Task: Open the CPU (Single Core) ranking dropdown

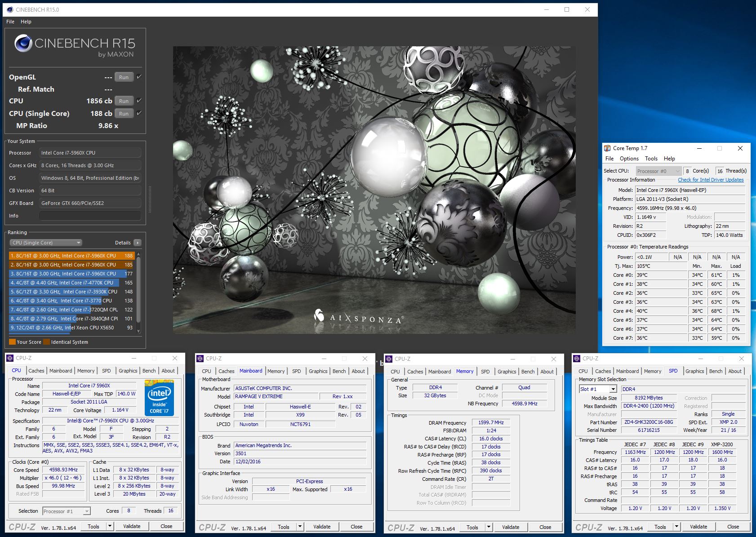Action: [46, 243]
